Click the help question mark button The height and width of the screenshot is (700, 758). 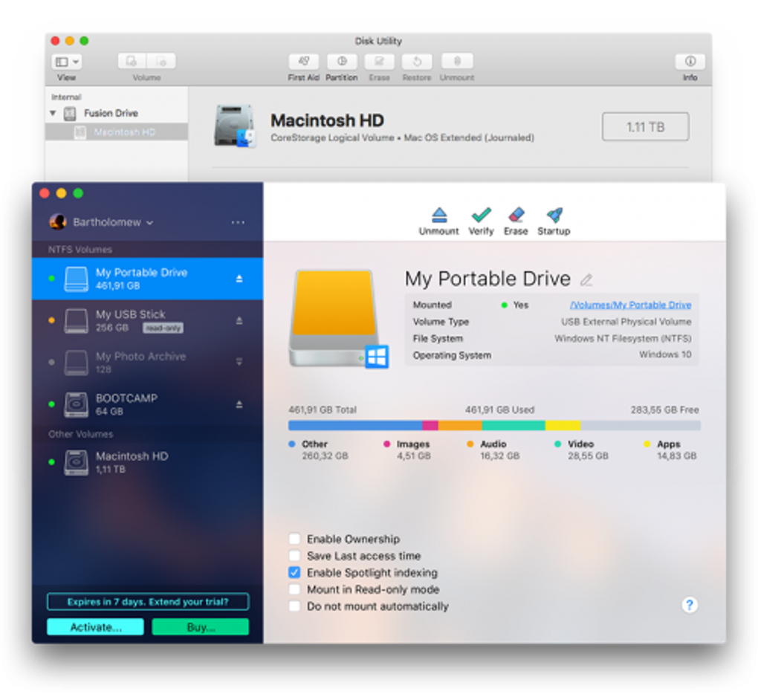coord(690,605)
